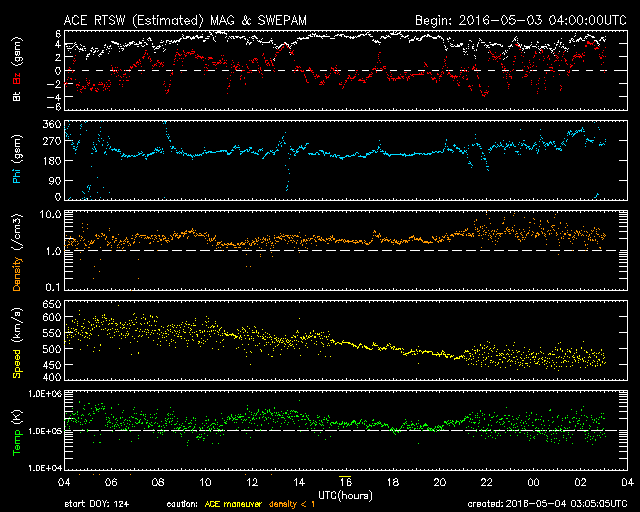Click the 00 hour tick label
This screenshot has height=512, width=640.
click(533, 482)
